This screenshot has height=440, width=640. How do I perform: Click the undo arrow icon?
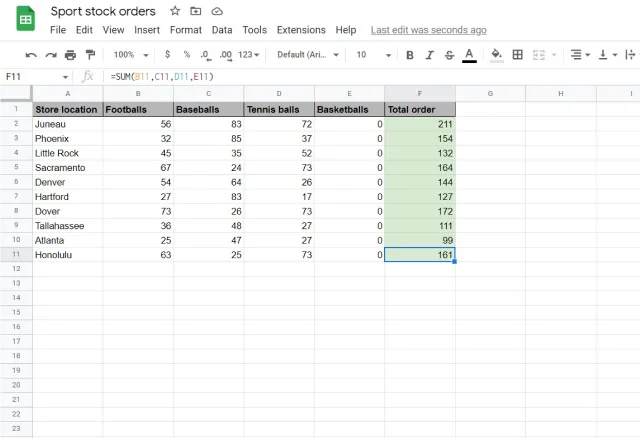pos(31,54)
